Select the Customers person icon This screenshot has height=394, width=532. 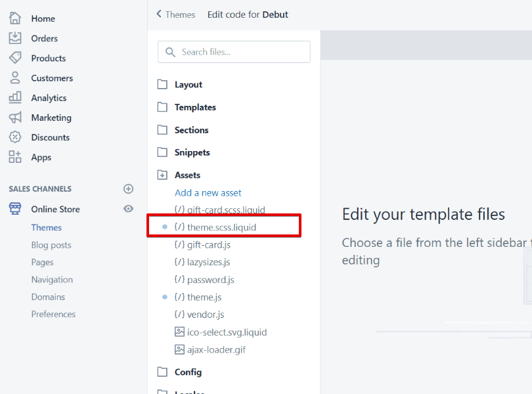[x=15, y=77]
